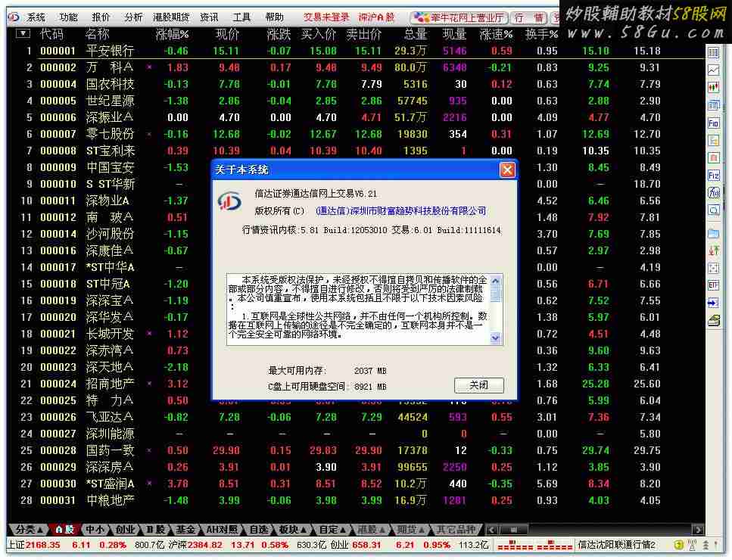Switch to the 基金 tab
Image resolution: width=732 pixels, height=560 pixels.
point(185,530)
